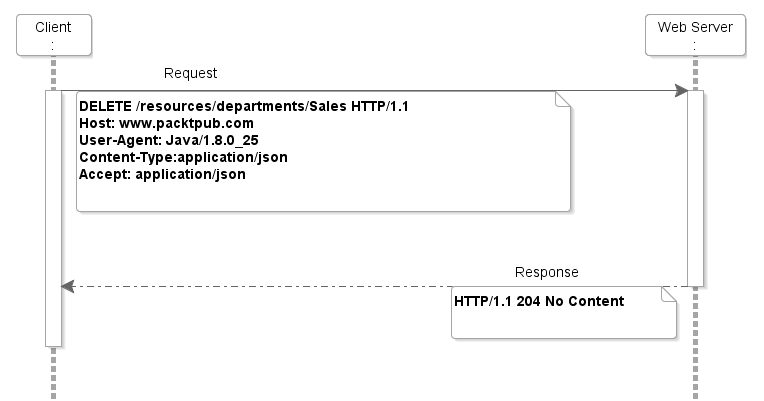Select the Web Server lifeline header box
764x401 pixels.
(x=695, y=35)
